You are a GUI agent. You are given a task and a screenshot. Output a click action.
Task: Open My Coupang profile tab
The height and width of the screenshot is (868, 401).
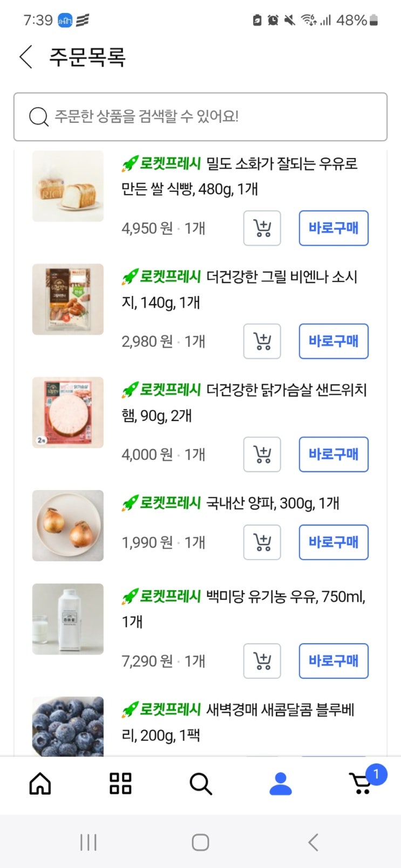click(x=281, y=783)
